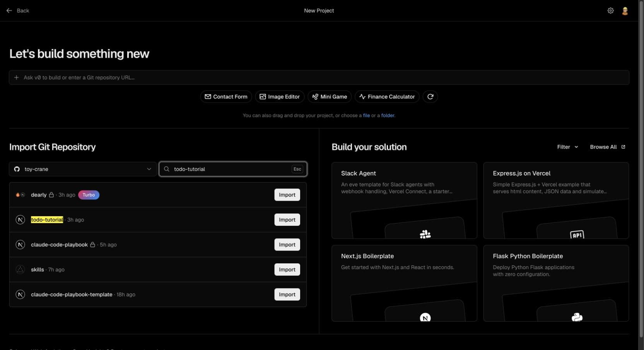Click the lock icon next to dearly
Image resolution: width=644 pixels, height=350 pixels.
(x=51, y=195)
